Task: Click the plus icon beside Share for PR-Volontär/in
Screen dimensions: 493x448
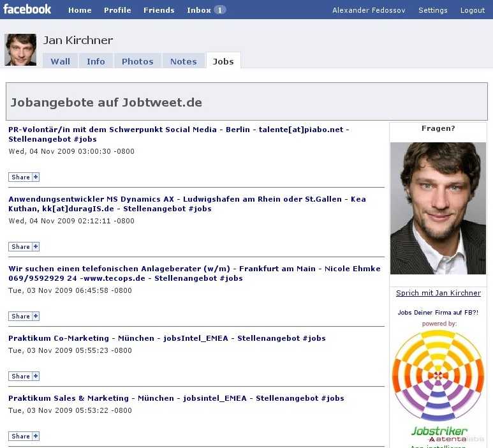Action: pyautogui.click(x=36, y=177)
